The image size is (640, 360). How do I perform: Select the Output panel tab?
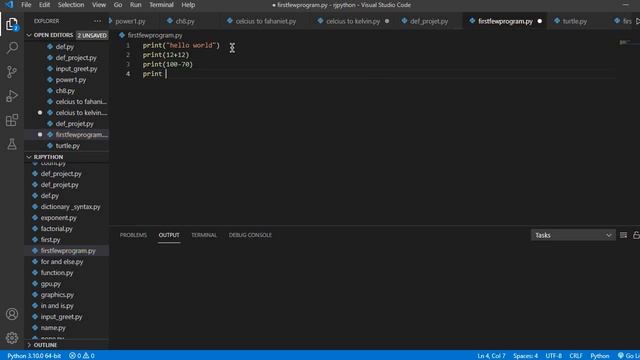[169, 235]
